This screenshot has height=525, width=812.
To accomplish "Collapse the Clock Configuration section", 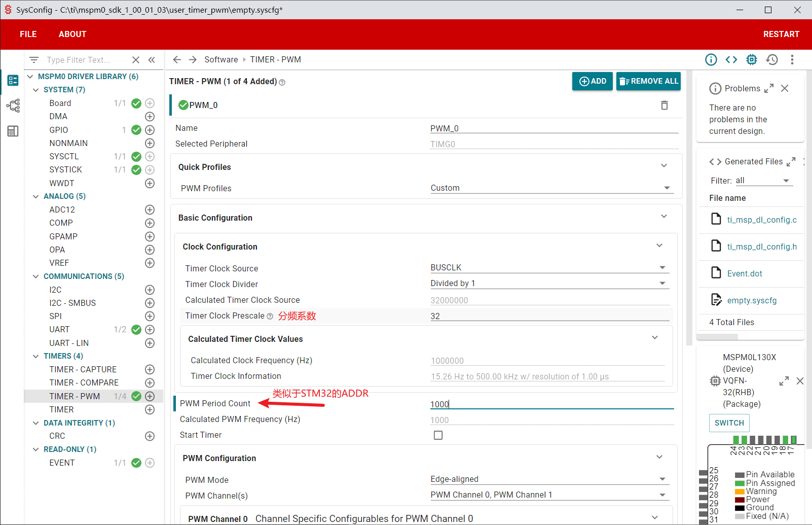I will pos(659,246).
